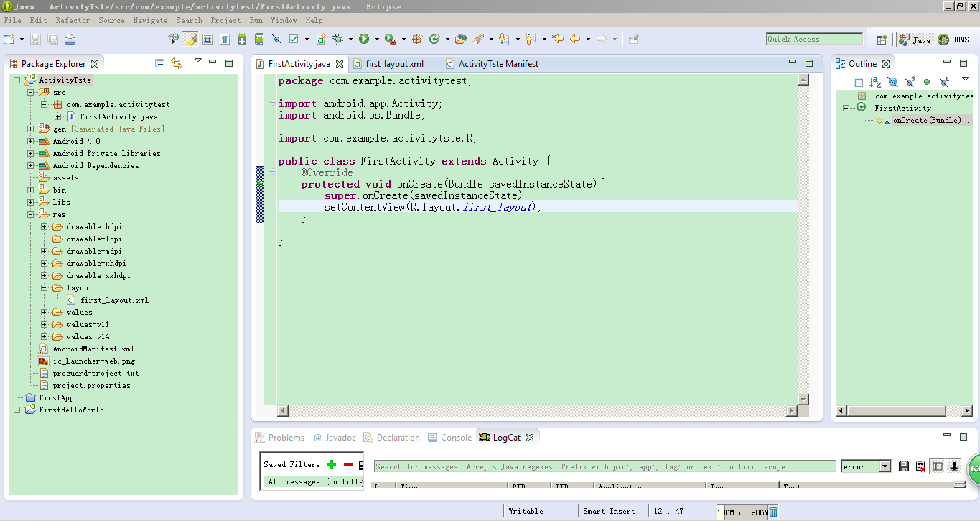Click the green Run button in toolbar
The height and width of the screenshot is (521, 980).
[364, 39]
